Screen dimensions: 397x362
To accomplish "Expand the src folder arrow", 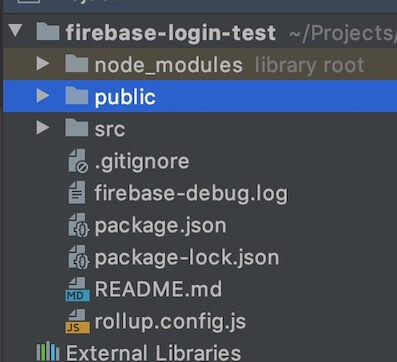I will coord(43,128).
